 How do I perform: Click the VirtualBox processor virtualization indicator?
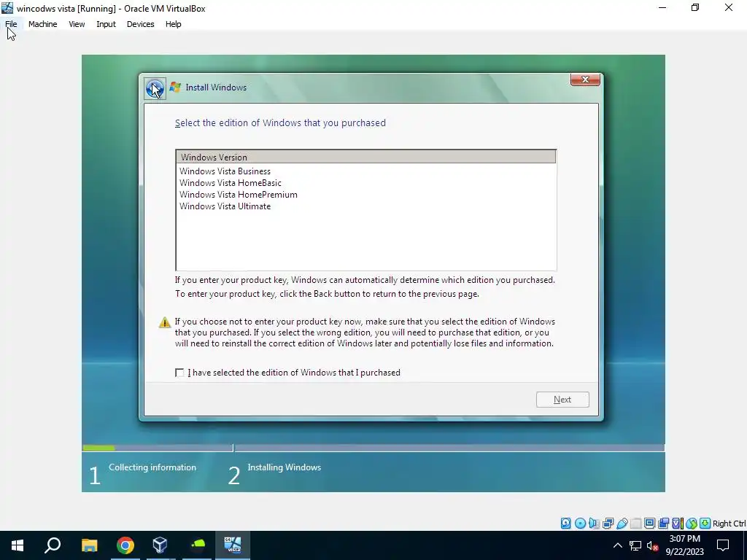678,524
